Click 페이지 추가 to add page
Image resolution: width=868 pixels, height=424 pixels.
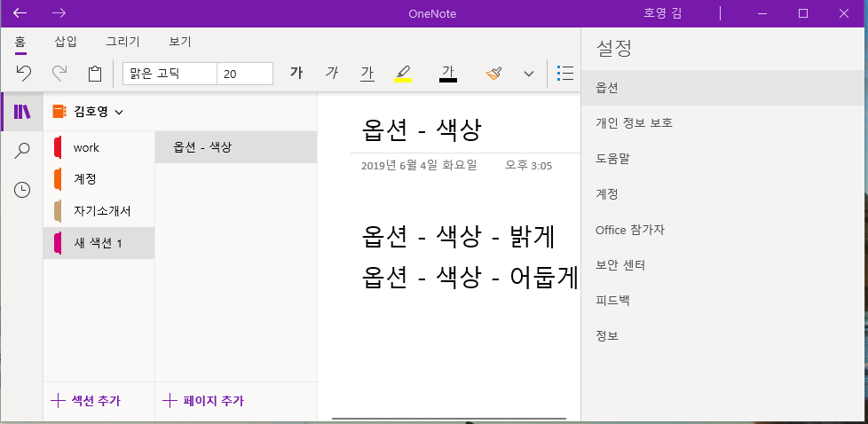(x=202, y=401)
